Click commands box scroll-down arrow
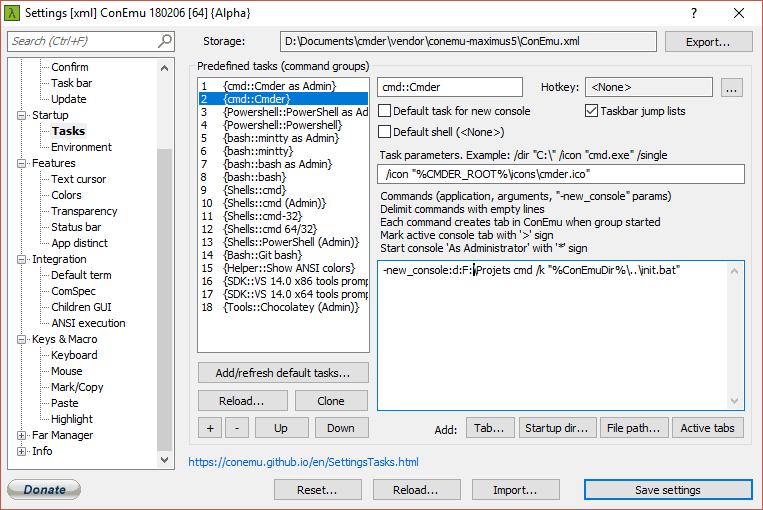This screenshot has height=510, width=763. [x=734, y=401]
